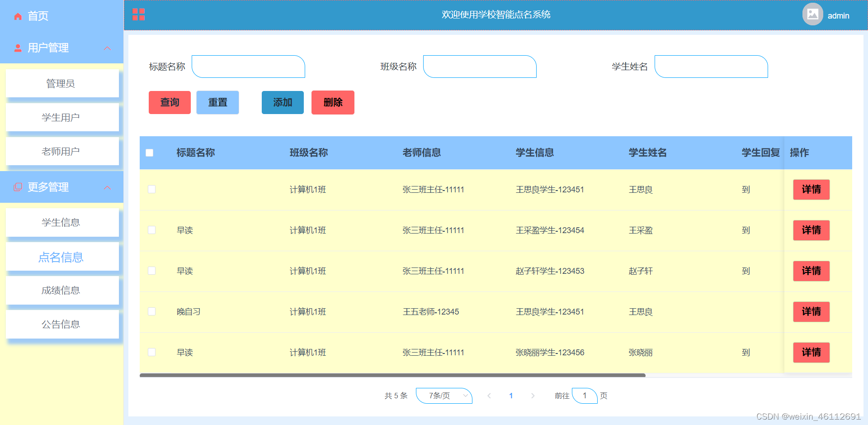Click the user icon beside 用户管理
Image resolution: width=868 pixels, height=425 pixels.
(x=18, y=48)
